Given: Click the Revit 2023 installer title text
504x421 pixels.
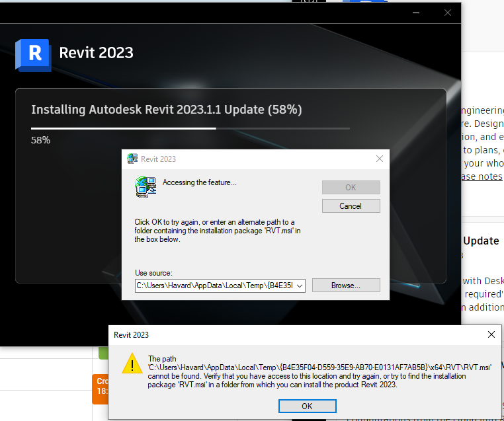Looking at the screenshot, I should pos(96,53).
